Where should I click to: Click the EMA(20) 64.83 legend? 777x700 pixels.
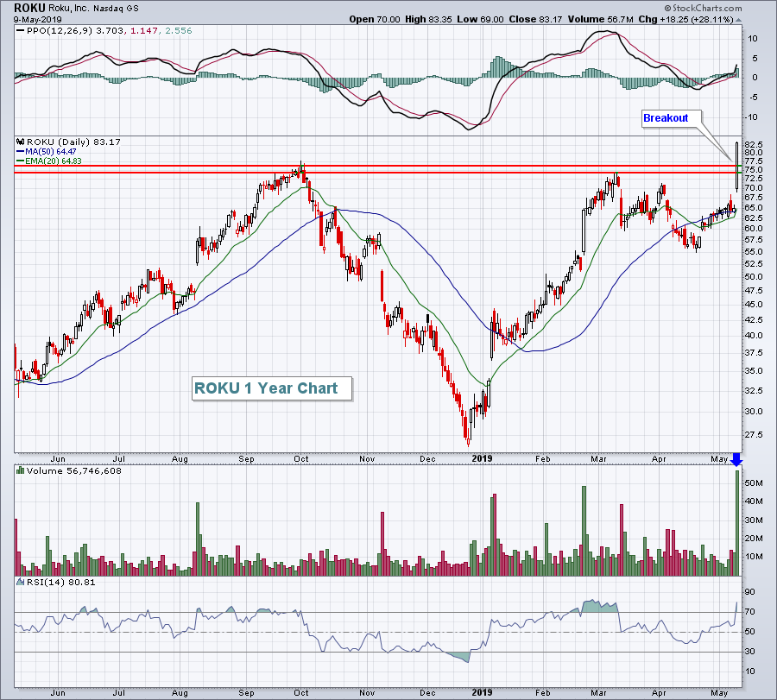pos(49,161)
